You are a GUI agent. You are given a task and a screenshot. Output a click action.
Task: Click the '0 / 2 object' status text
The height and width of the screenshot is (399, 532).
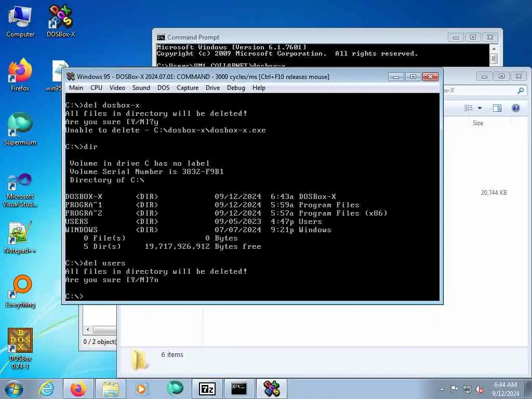pyautogui.click(x=100, y=342)
